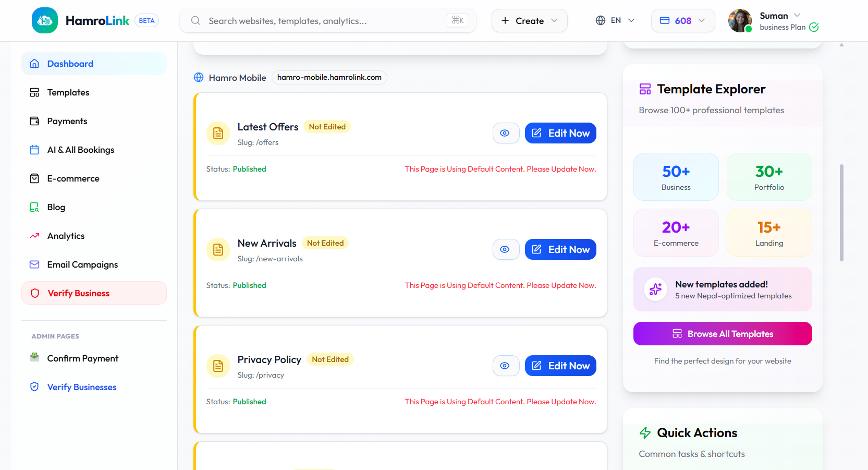868x470 pixels.
Task: Open the 608 credits dropdown
Action: [x=682, y=21]
